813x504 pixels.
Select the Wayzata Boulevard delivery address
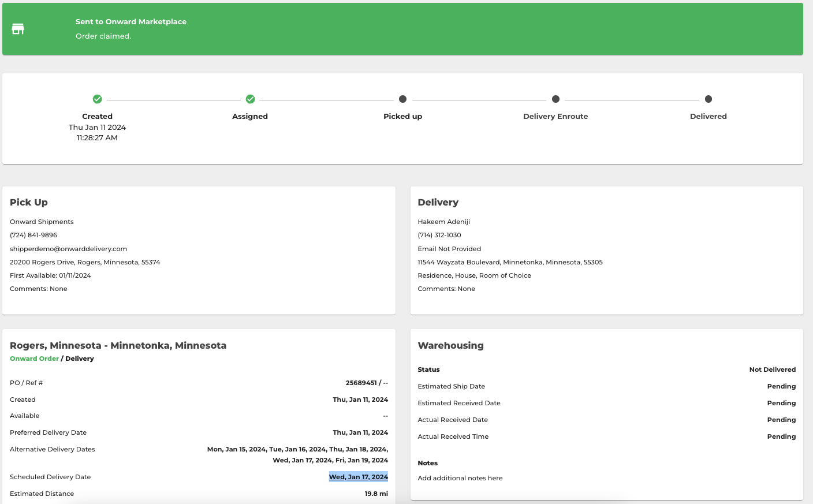(x=510, y=262)
